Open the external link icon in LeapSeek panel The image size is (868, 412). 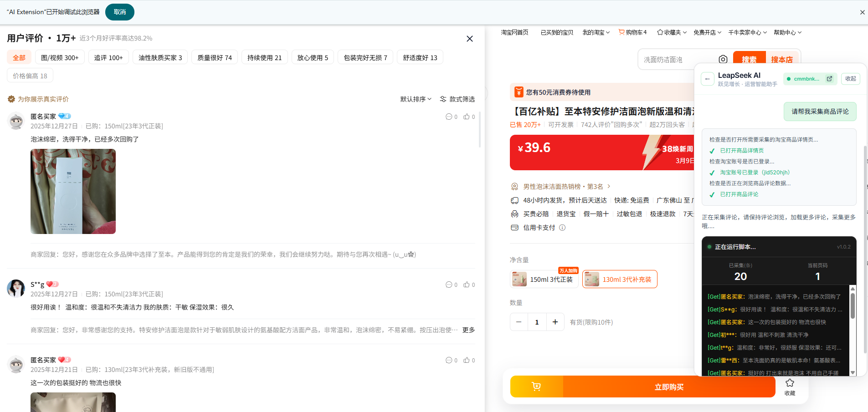pos(829,79)
